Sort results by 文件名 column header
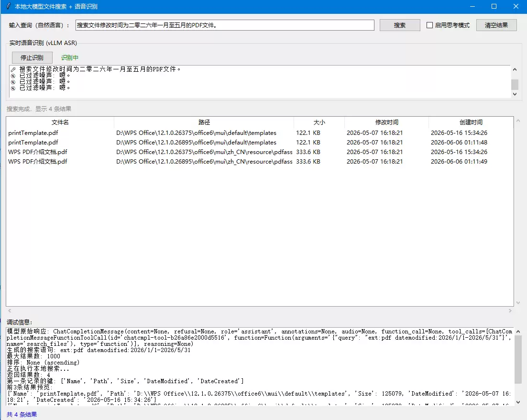 [60, 122]
